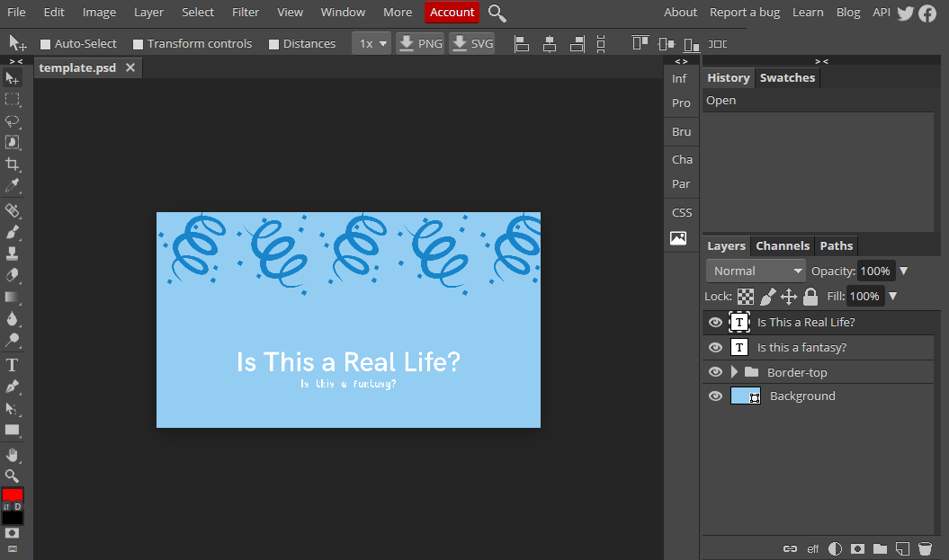
Task: Export as SVG button
Action: pos(472,43)
